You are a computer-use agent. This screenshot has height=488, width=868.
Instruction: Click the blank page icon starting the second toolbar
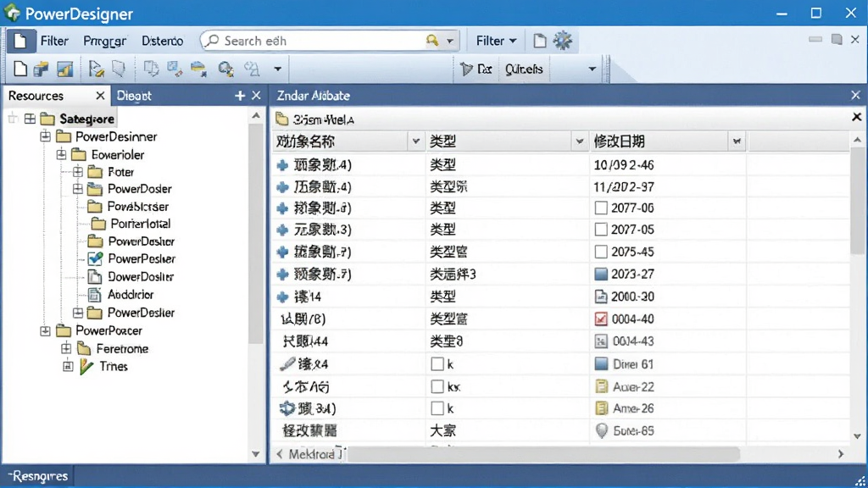point(20,69)
